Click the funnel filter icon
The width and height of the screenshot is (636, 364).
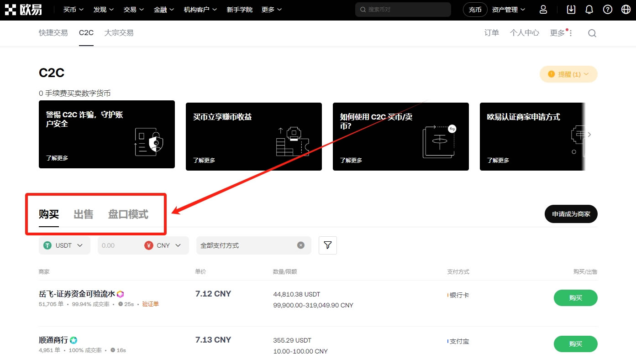[327, 245]
